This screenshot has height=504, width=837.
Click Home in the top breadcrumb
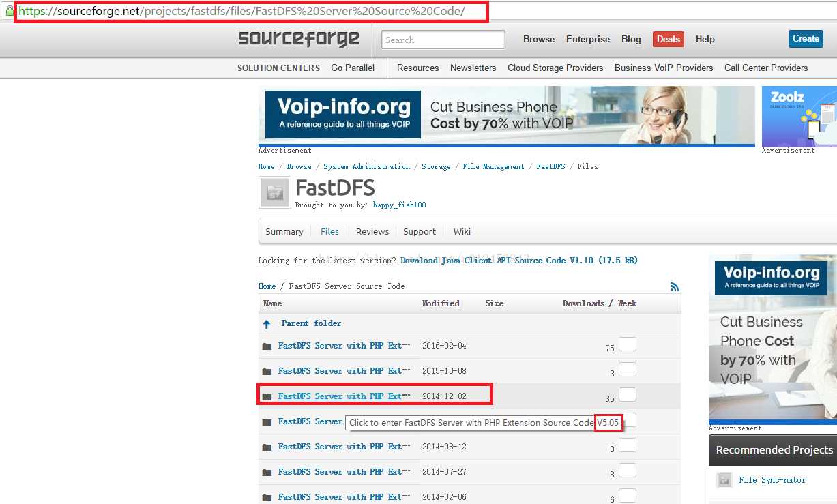tap(267, 166)
